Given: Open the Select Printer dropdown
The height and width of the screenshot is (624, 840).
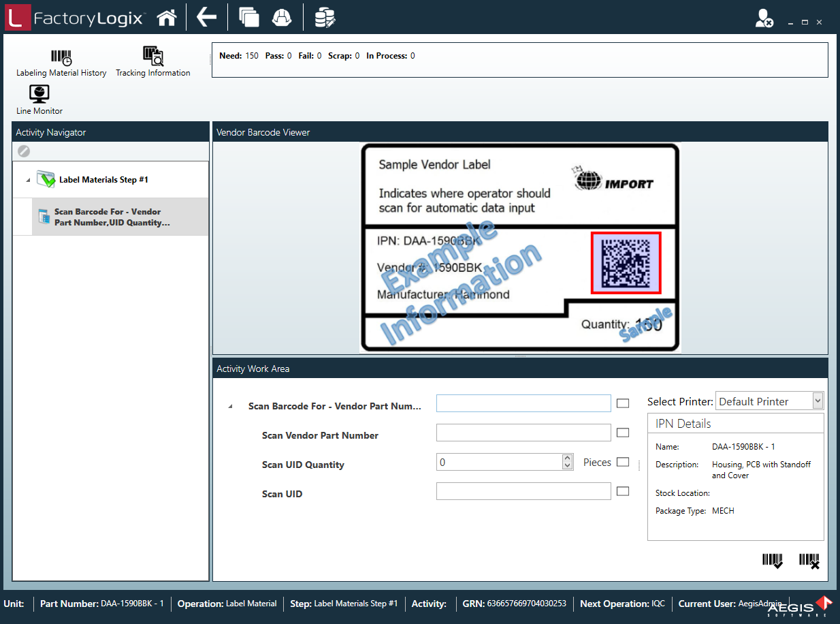Looking at the screenshot, I should (818, 401).
